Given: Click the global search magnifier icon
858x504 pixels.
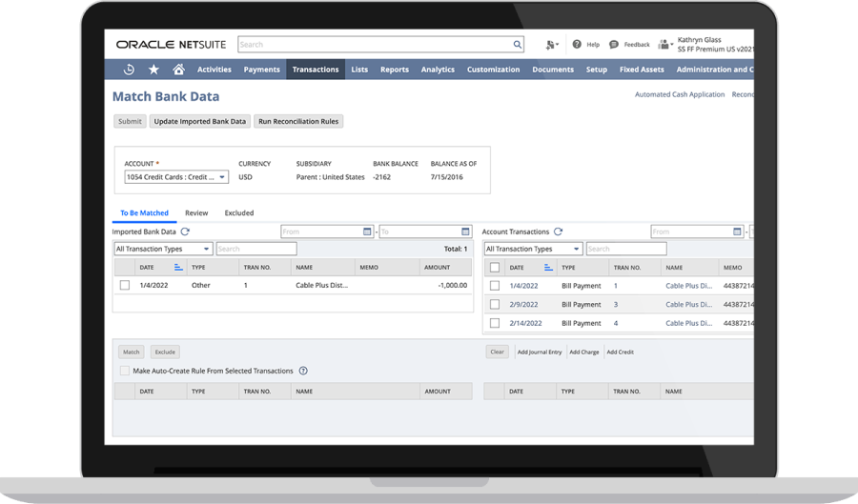Looking at the screenshot, I should point(517,44).
